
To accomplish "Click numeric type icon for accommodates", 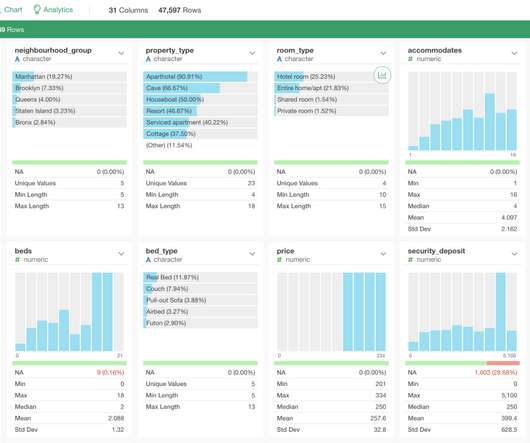I will point(410,59).
